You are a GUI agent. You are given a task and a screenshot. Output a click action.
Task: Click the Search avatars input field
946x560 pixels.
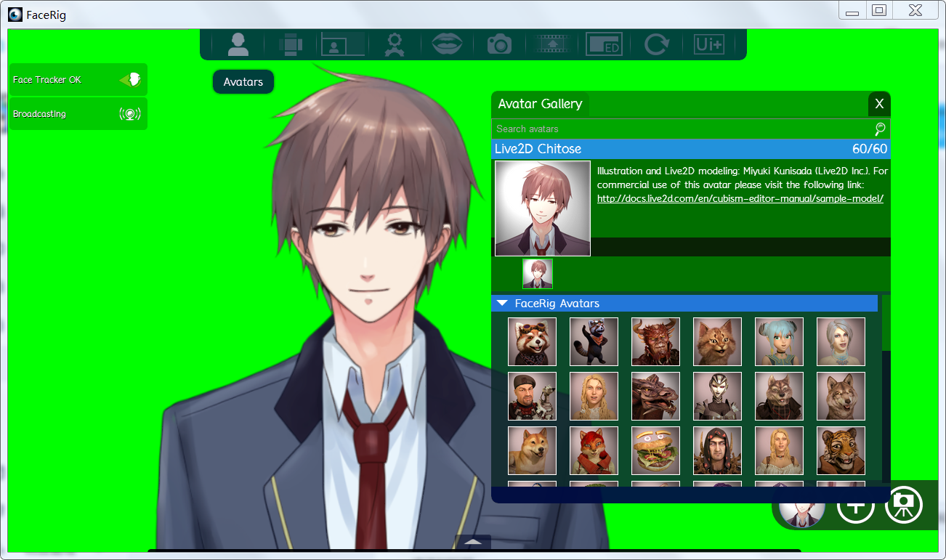click(683, 129)
